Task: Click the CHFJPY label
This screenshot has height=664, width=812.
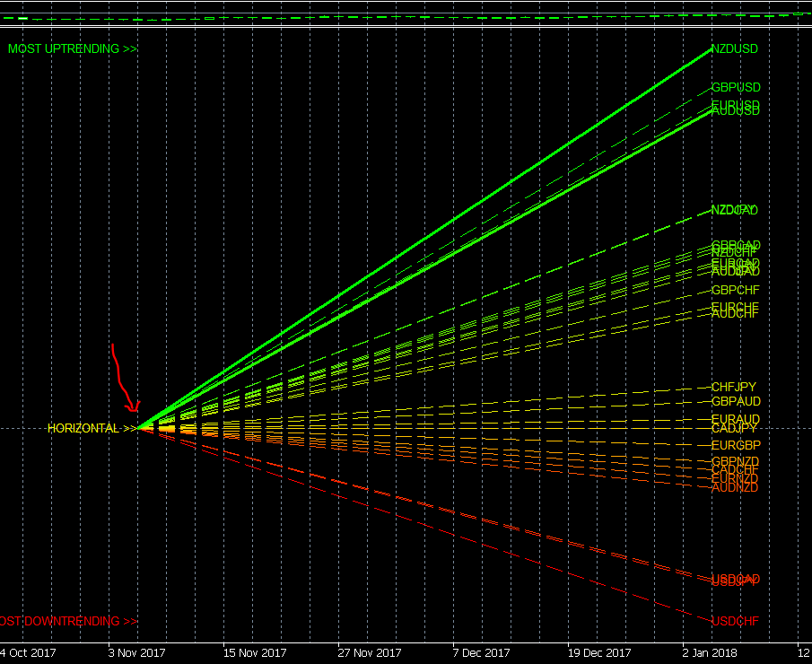Action: pos(733,387)
